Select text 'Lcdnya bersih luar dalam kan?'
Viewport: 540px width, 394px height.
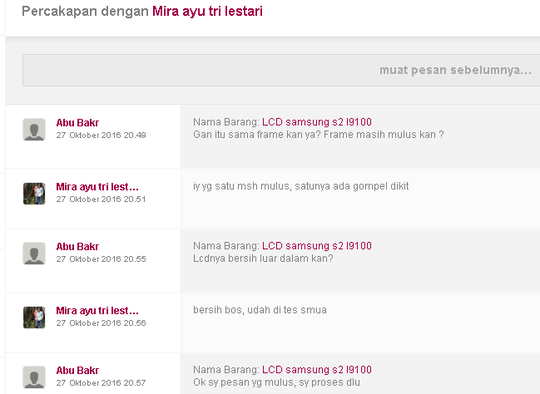tap(263, 258)
